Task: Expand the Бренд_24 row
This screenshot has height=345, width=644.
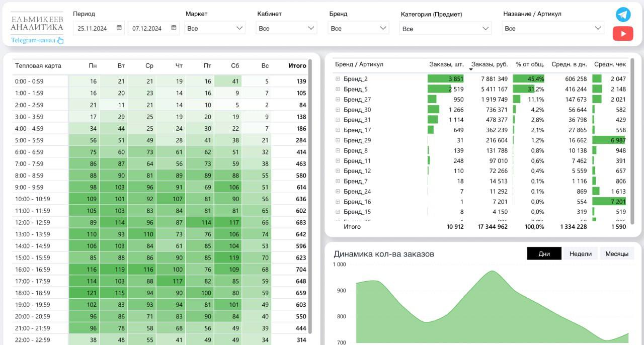Action: 338,192
